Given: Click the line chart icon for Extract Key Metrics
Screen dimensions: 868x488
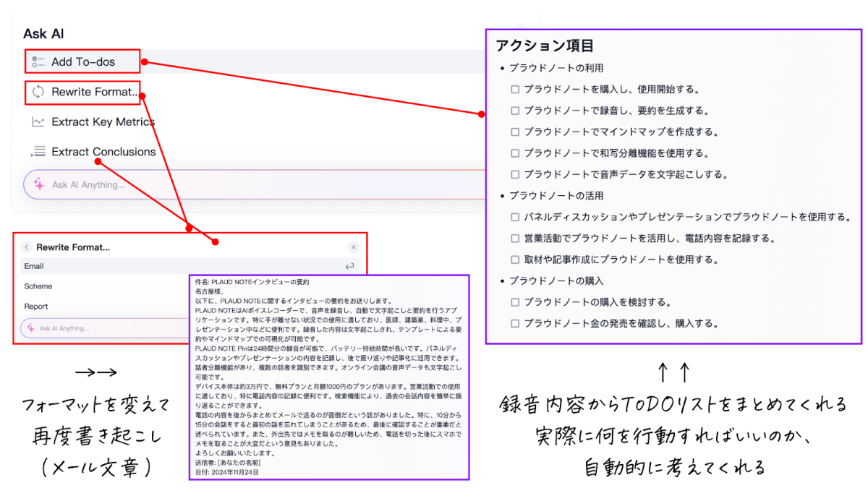Looking at the screenshot, I should 38,122.
